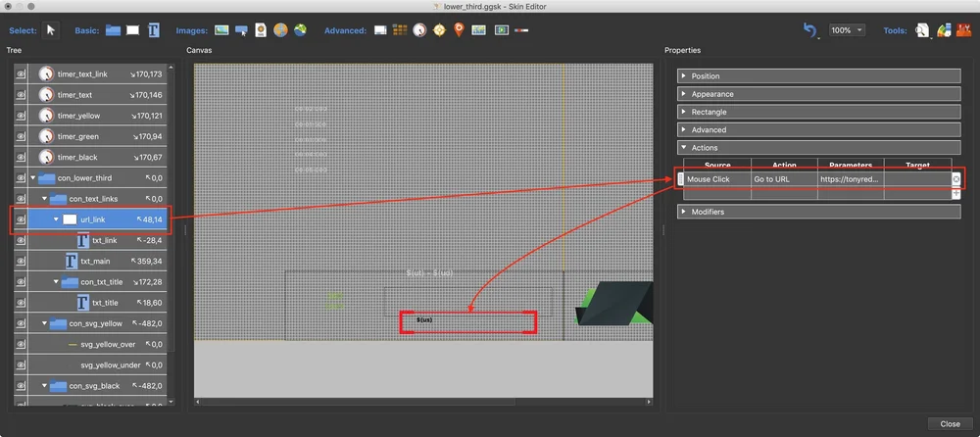Image resolution: width=980 pixels, height=437 pixels.
Task: Undo the last change with blue arrow
Action: tap(810, 30)
